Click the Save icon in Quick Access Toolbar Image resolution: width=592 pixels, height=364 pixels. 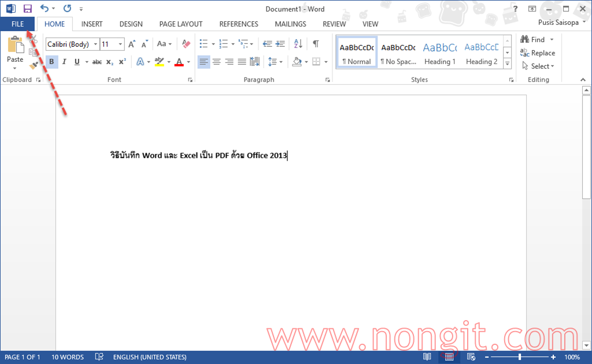coord(27,9)
